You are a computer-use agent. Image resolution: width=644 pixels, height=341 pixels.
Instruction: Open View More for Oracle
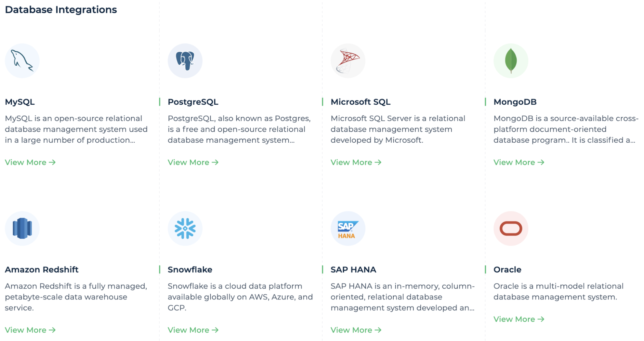pyautogui.click(x=518, y=319)
